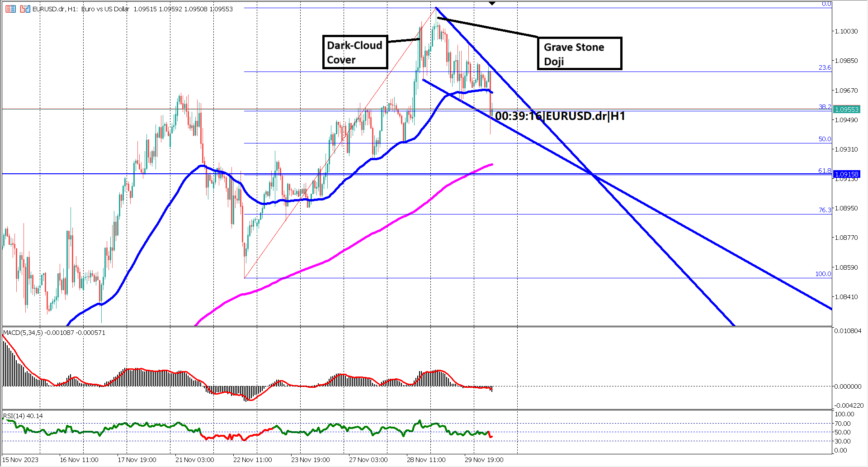
Task: Open the one-click trading panel icon
Action: (x=10, y=8)
